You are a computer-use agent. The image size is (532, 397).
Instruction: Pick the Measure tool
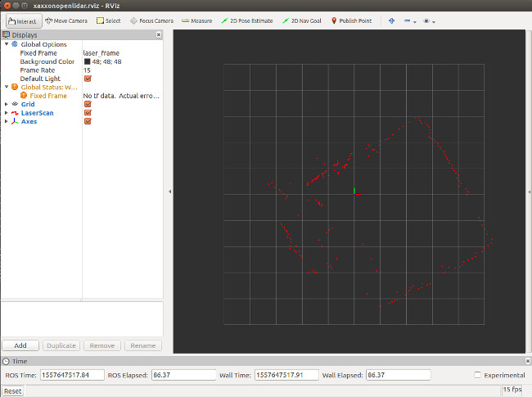196,21
